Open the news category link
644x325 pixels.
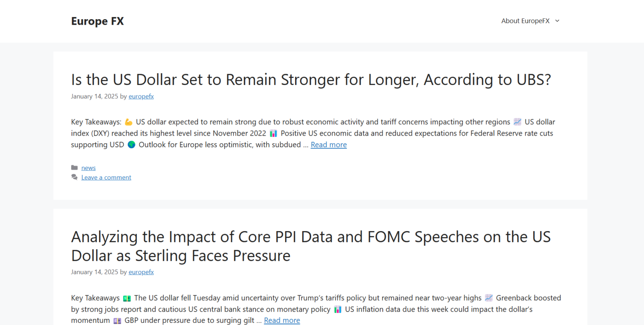[x=88, y=168]
